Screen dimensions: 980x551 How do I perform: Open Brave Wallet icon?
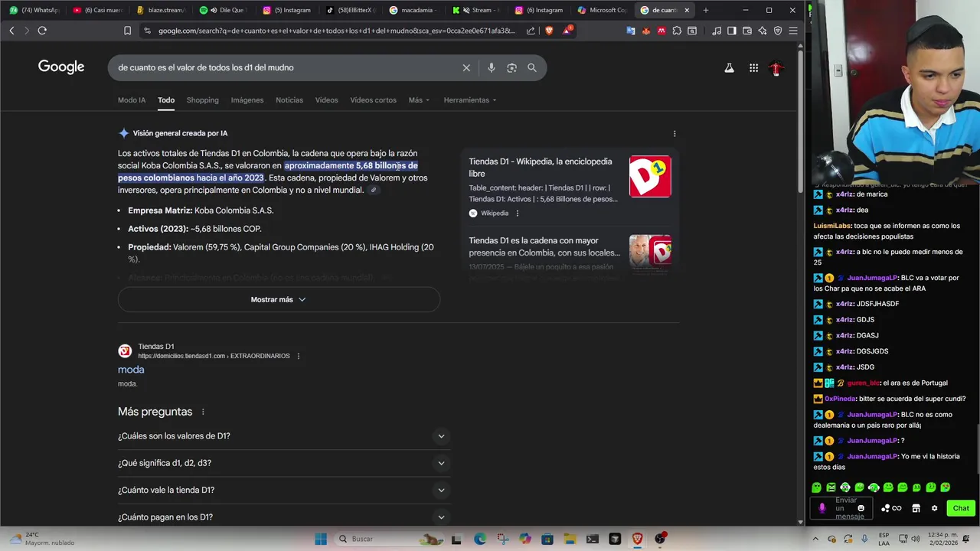pos(746,31)
